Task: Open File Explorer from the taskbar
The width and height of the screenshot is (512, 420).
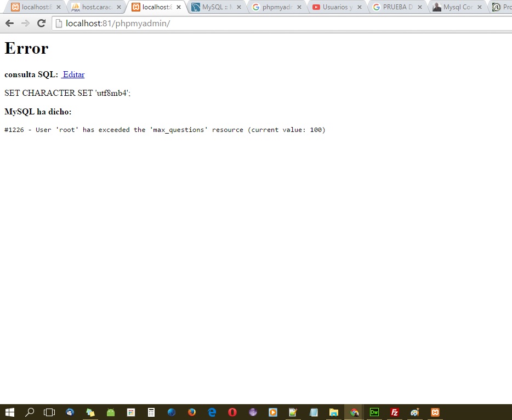Action: coord(334,412)
